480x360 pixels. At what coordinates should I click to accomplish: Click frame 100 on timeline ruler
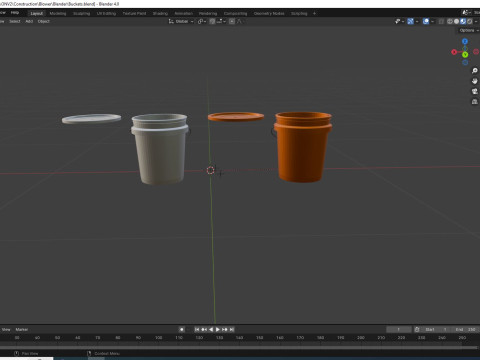click(x=159, y=338)
